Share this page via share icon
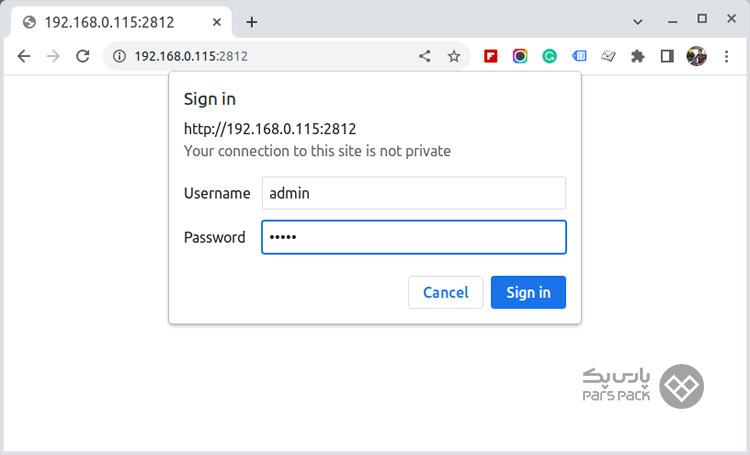Screen dimensions: 750x455 [x=424, y=56]
